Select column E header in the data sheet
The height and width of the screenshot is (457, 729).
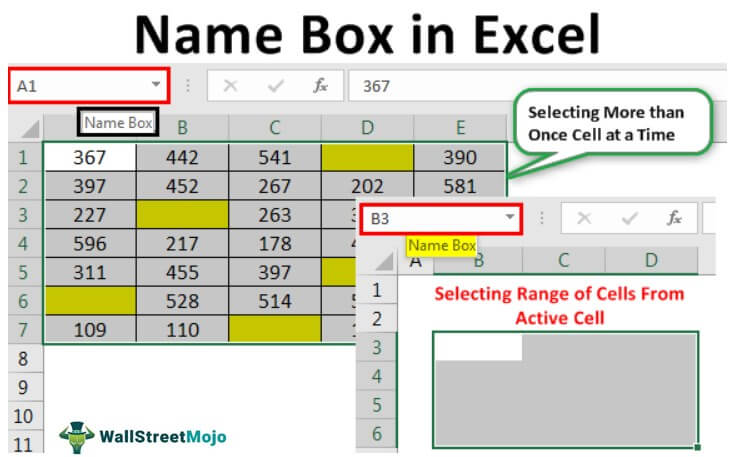[459, 127]
